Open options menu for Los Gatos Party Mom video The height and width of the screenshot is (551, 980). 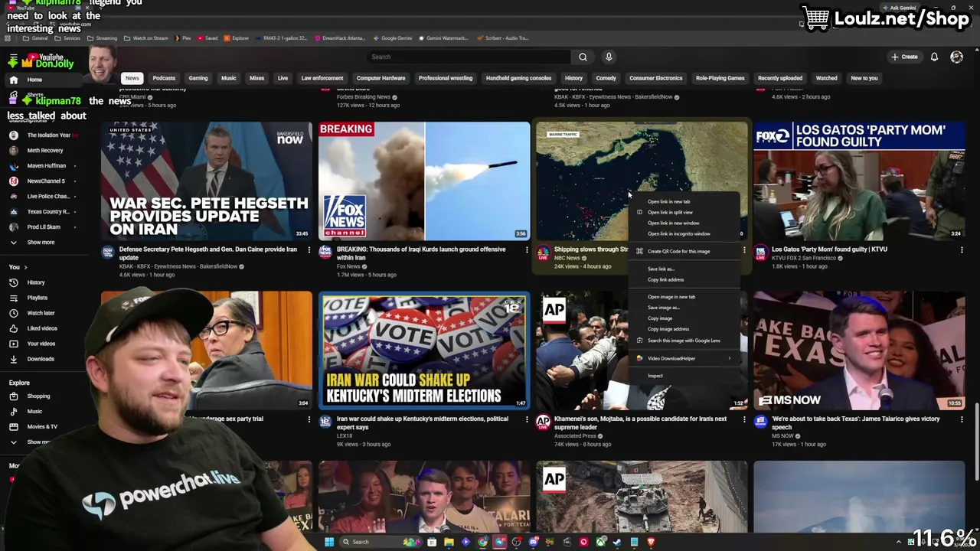tap(961, 250)
